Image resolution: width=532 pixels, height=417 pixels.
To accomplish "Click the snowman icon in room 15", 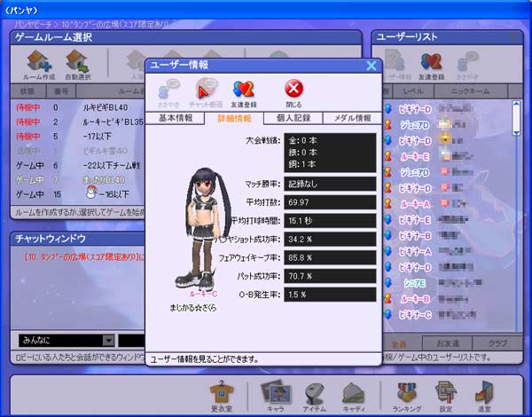I will (91, 192).
